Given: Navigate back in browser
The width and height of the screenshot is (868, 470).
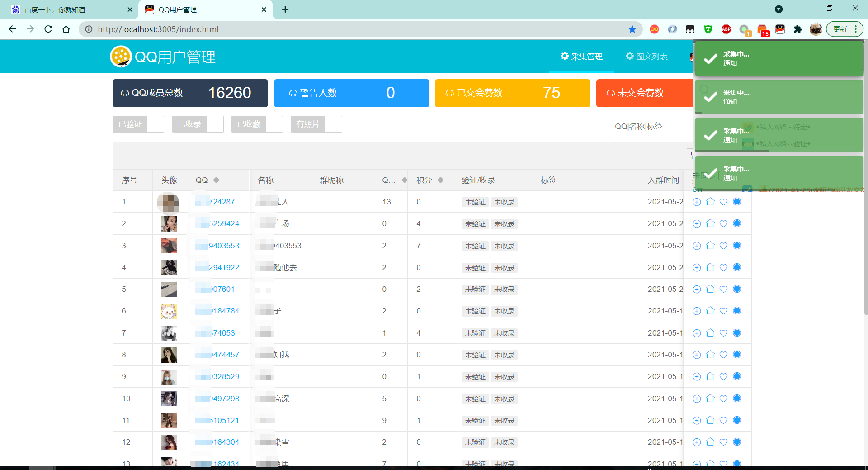Looking at the screenshot, I should (12, 29).
